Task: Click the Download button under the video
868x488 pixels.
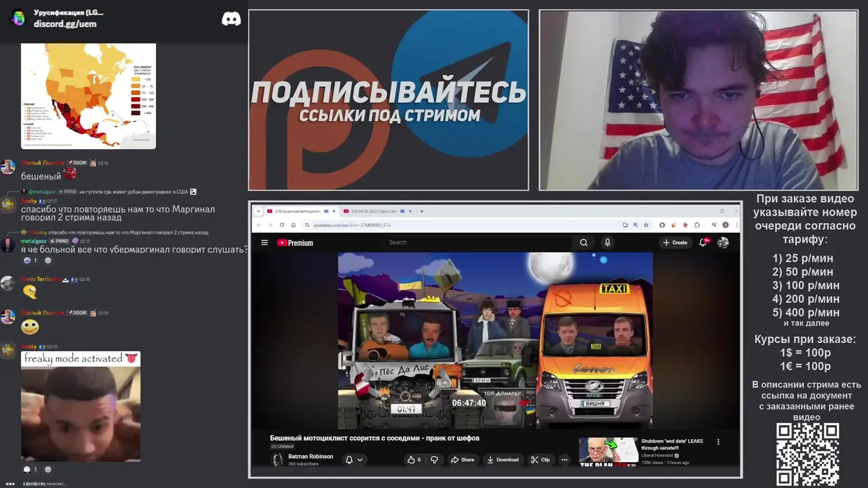Action: tap(502, 460)
